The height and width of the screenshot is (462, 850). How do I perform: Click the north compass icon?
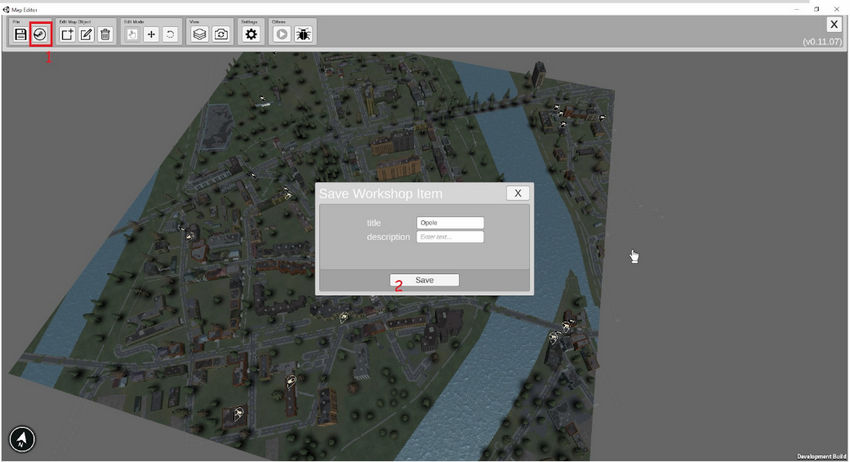click(22, 439)
